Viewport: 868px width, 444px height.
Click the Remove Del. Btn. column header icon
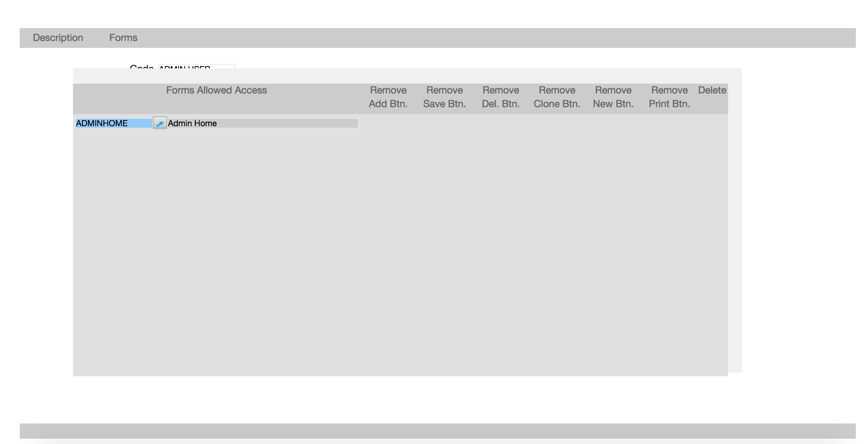(x=501, y=97)
